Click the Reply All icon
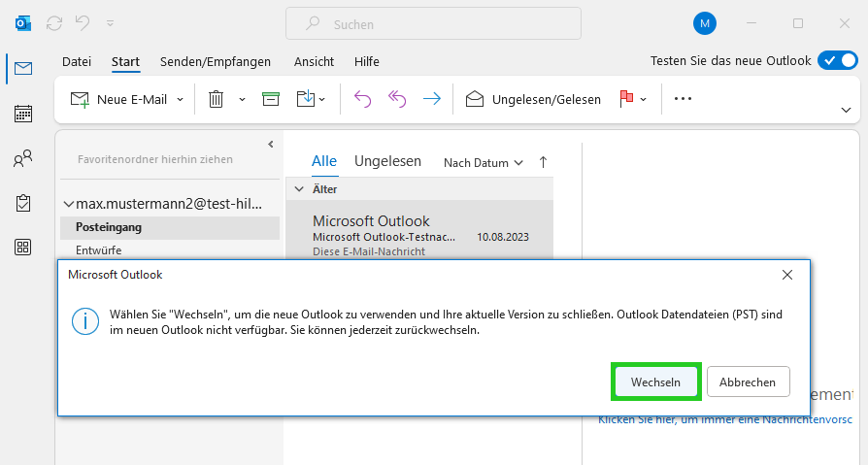The height and width of the screenshot is (465, 868). point(397,100)
